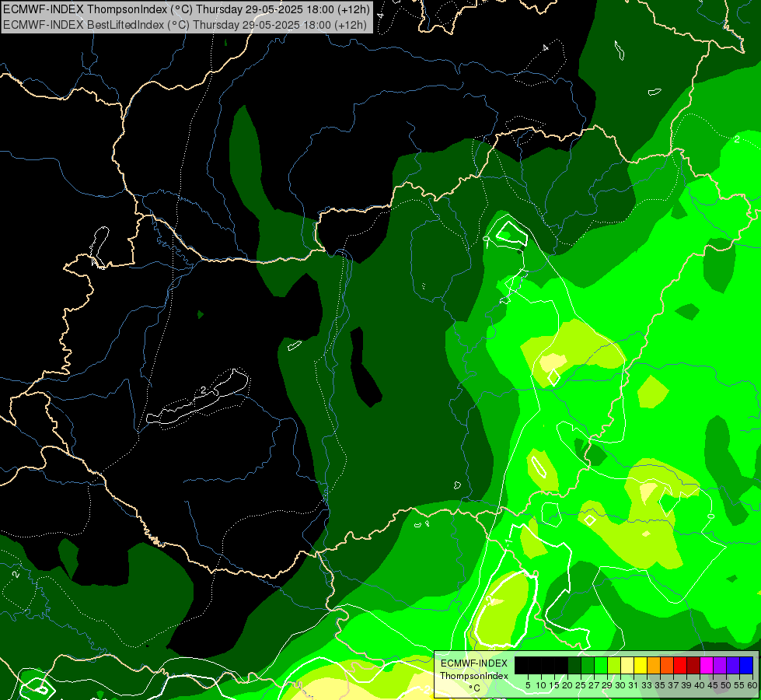Click the legend tick value '50'
The image size is (761, 700).
(726, 685)
